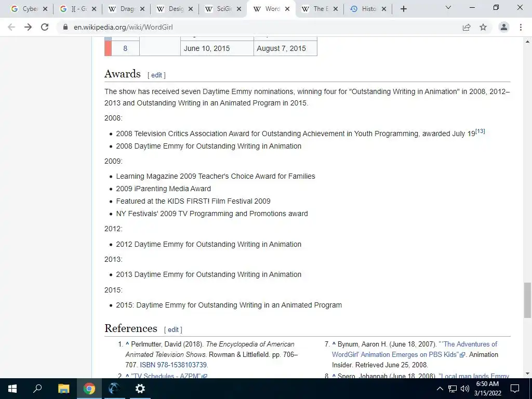Click the Chrome taskbar icon

[x=89, y=389]
